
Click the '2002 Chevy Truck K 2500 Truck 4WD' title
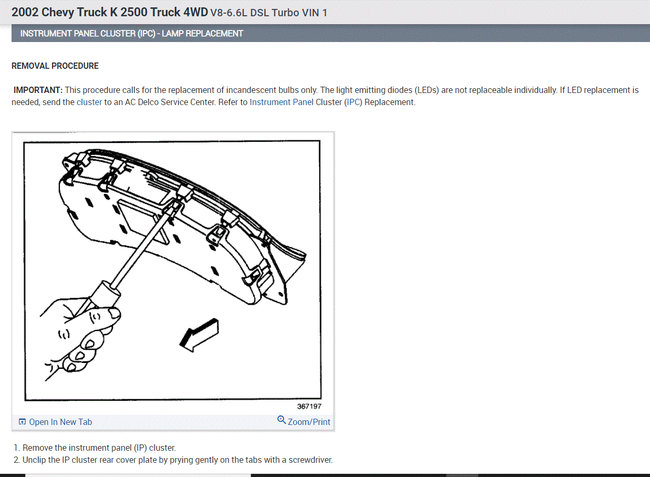pos(109,12)
